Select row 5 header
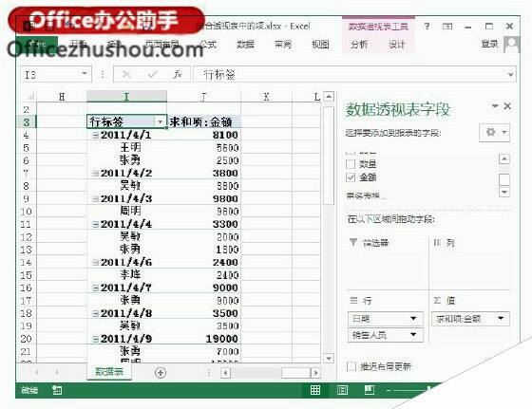Viewport: 532px width, 409px height. [27, 148]
